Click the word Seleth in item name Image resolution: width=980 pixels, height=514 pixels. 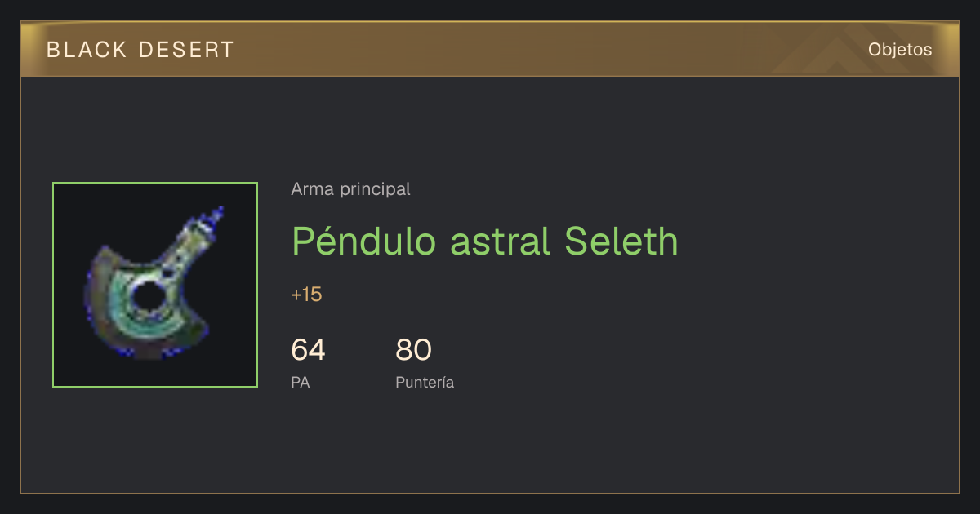(621, 241)
